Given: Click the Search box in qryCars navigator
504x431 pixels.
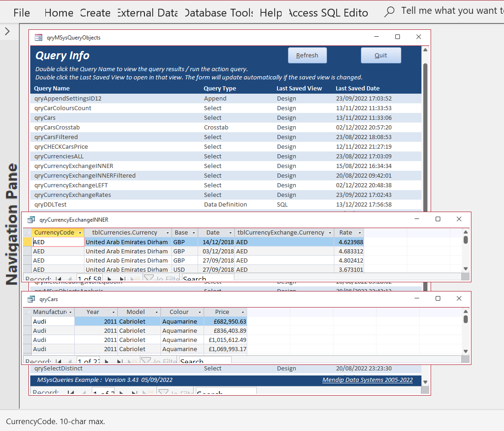Looking at the screenshot, I should click(x=205, y=361).
